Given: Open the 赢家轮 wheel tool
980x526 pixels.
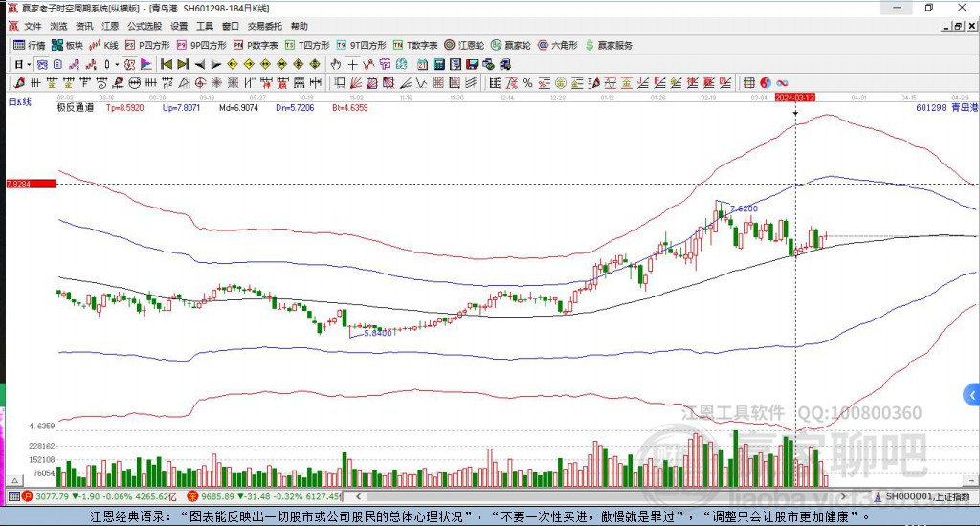Looking at the screenshot, I should click(x=511, y=45).
